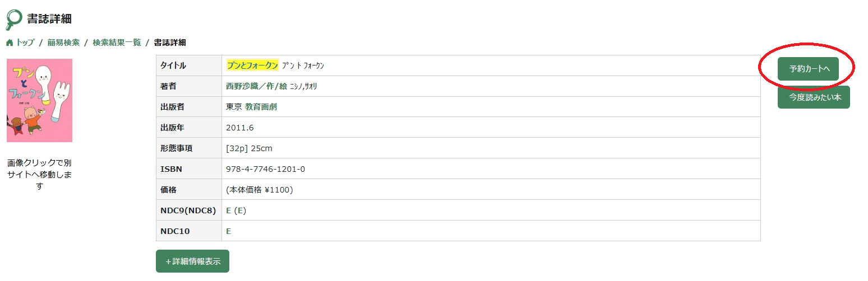Click the current 書誌詳細 breadcrumb item

coord(170,43)
